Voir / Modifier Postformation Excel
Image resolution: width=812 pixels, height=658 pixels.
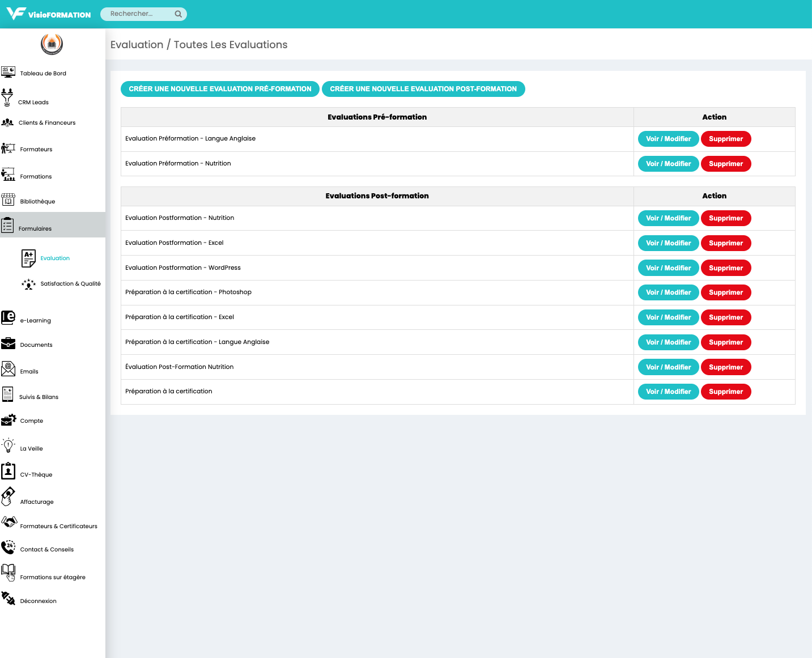click(669, 243)
